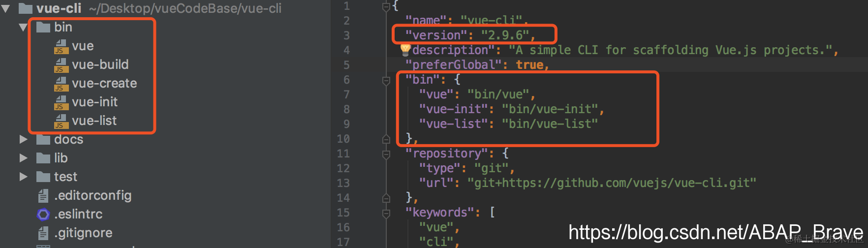868x248 pixels.
Task: Click fold end marker on line 14
Action: [386, 198]
